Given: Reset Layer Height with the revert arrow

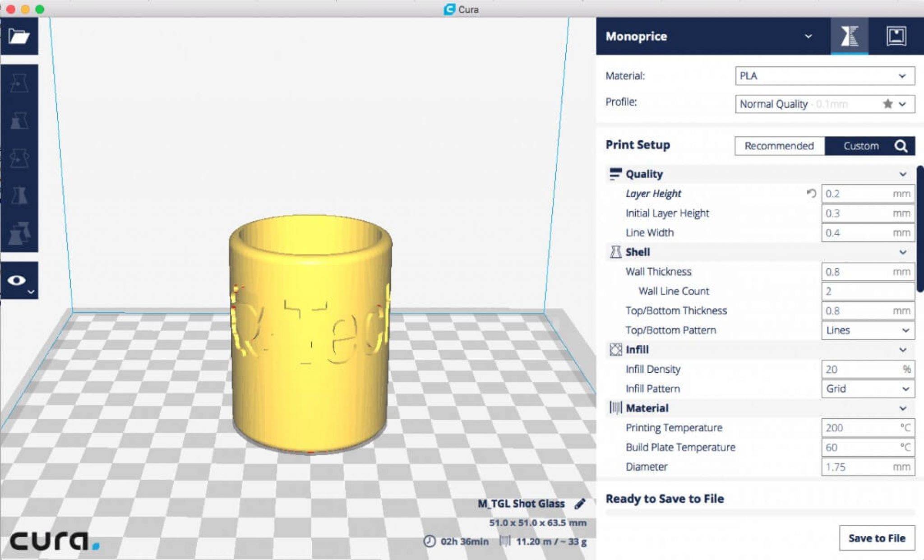Looking at the screenshot, I should click(811, 194).
